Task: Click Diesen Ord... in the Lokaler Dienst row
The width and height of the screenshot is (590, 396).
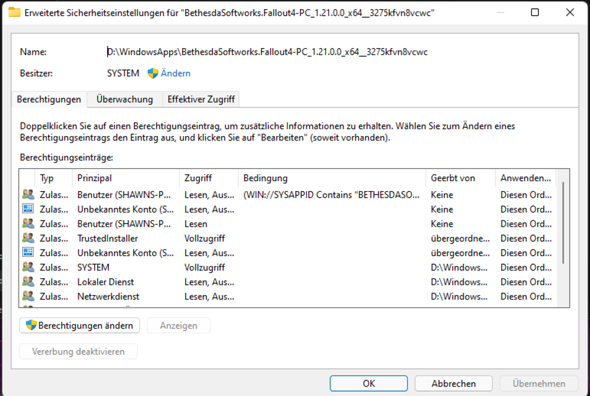Action: point(526,282)
